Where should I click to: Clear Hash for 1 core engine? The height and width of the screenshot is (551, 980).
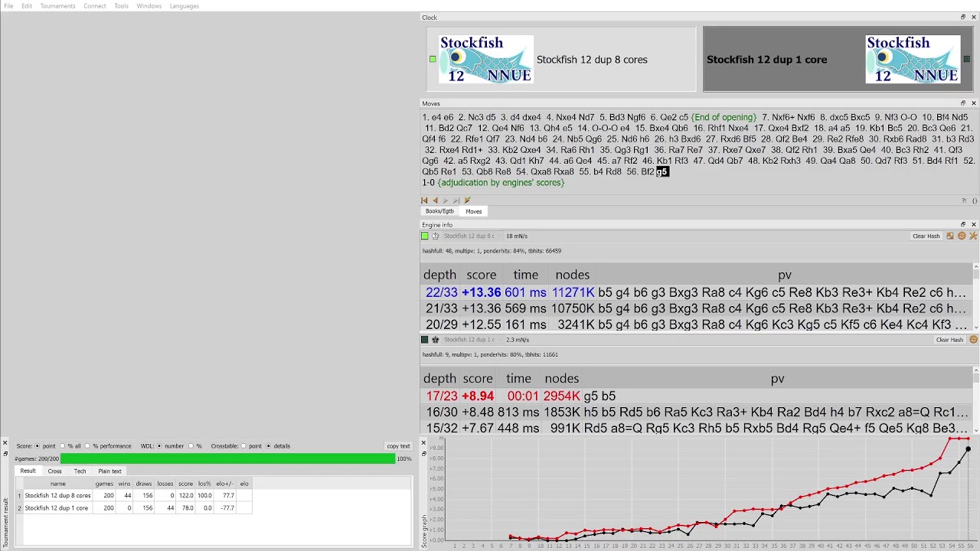(950, 340)
